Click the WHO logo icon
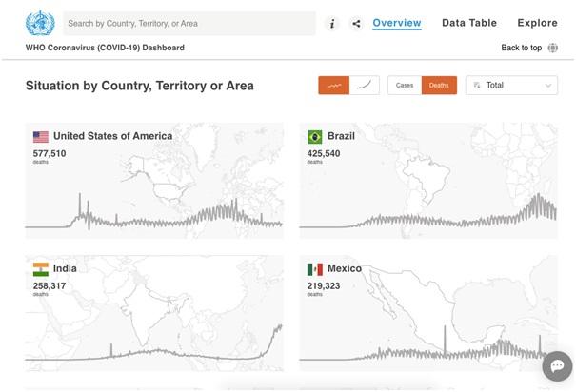This screenshot has height=392, width=576. tap(40, 23)
